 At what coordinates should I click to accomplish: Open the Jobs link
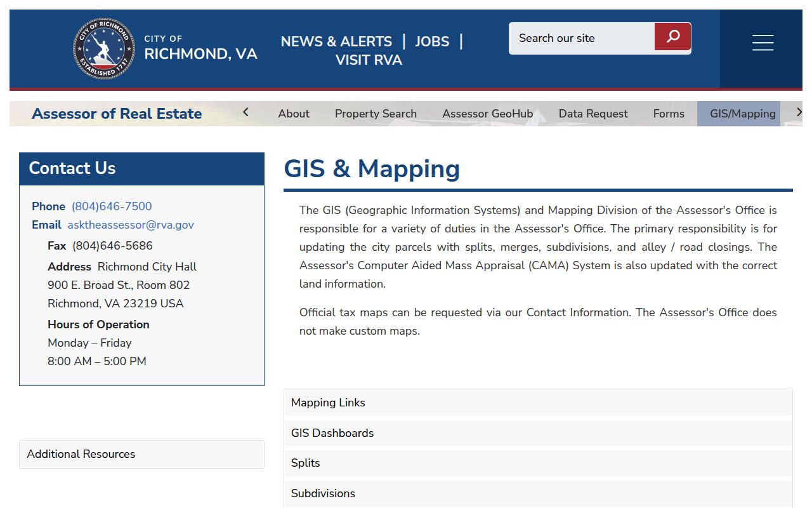pyautogui.click(x=432, y=41)
